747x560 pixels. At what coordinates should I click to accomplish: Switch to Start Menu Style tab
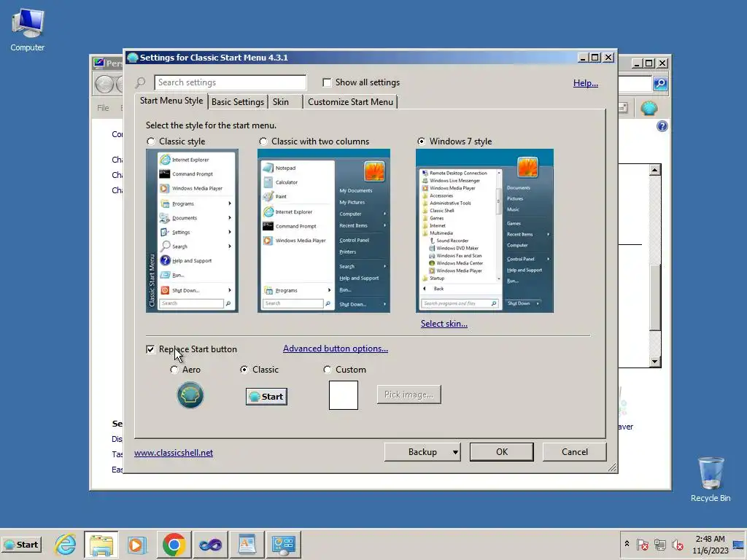[171, 101]
